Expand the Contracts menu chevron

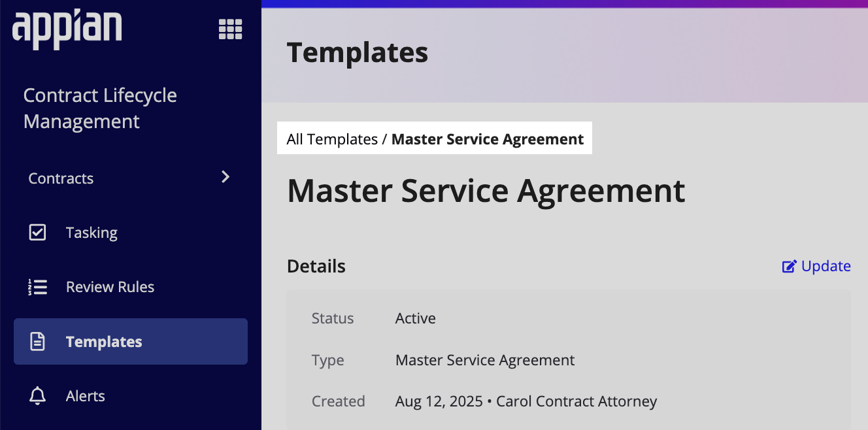[x=225, y=176]
